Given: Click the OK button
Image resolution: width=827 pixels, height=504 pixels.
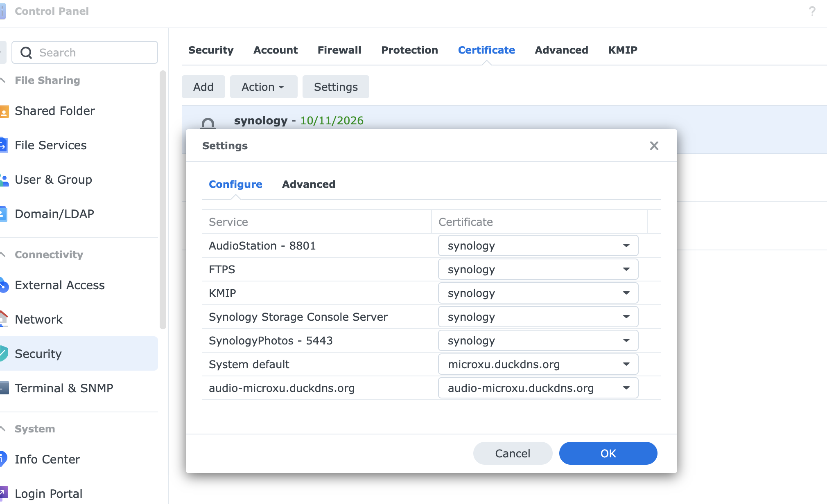Looking at the screenshot, I should (x=608, y=453).
